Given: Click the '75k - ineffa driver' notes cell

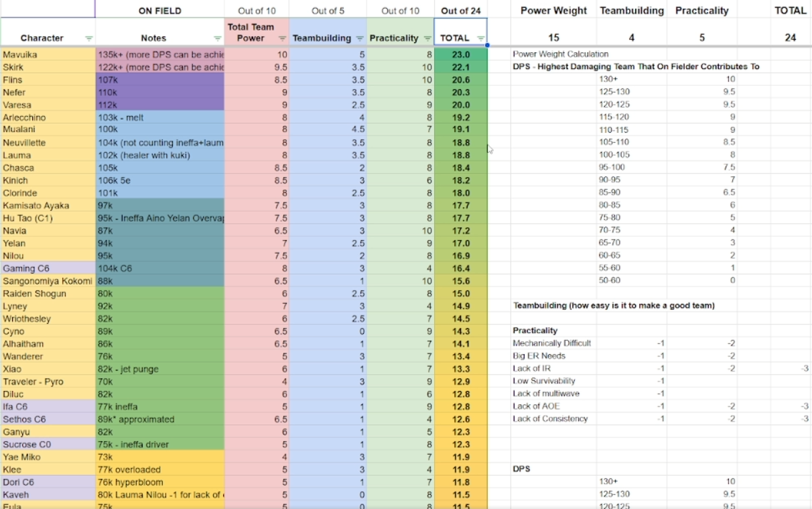Looking at the screenshot, I should coord(159,445).
